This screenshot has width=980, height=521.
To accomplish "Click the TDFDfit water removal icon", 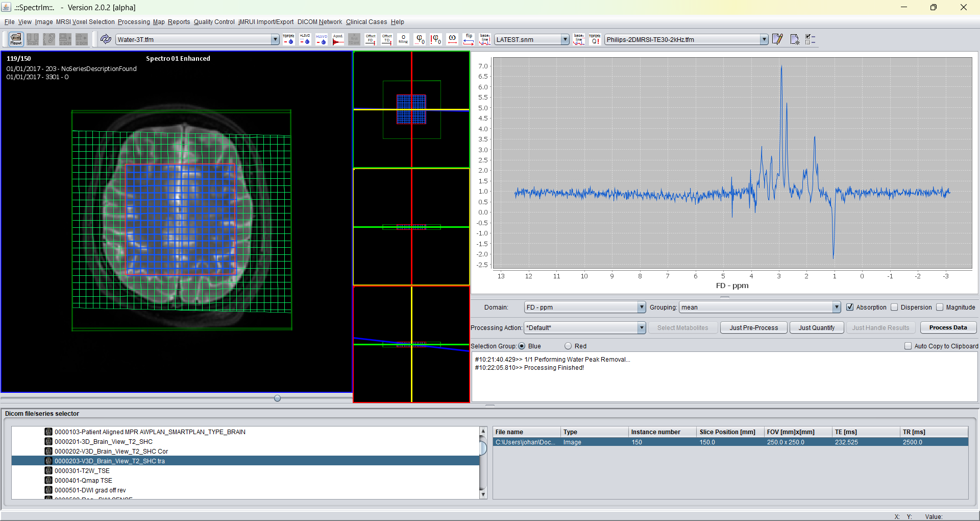I will (x=289, y=39).
